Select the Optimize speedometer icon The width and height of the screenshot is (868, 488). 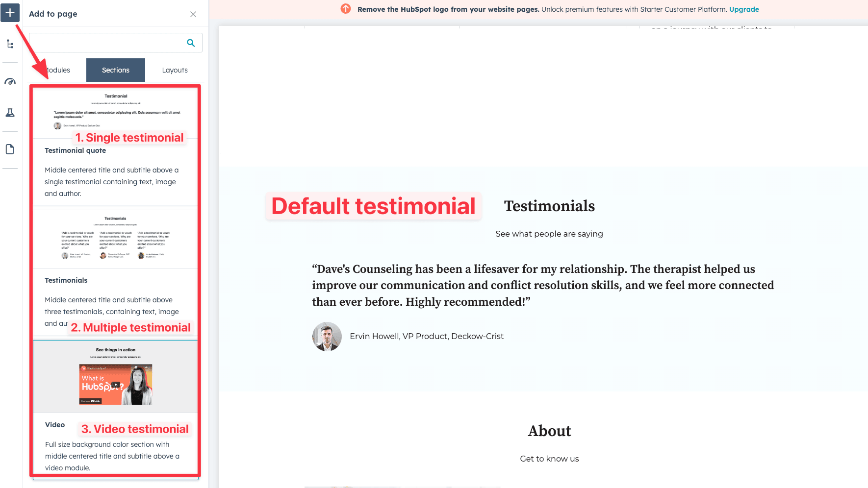10,81
